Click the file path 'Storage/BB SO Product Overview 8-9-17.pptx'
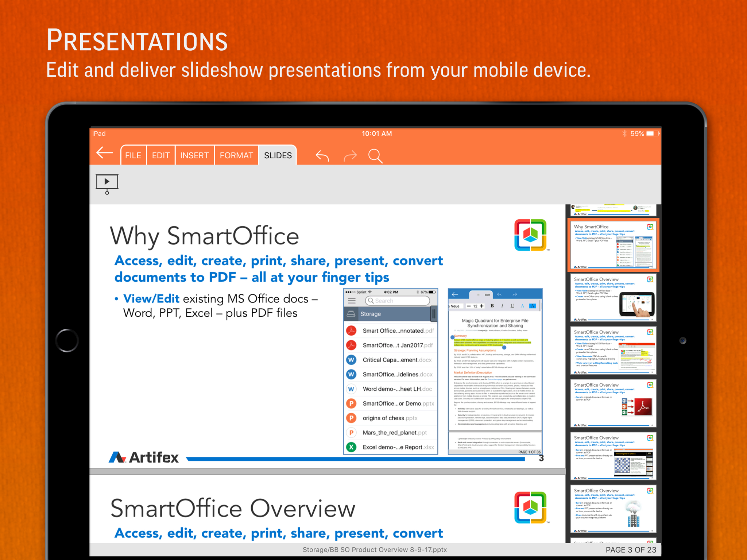The image size is (747, 560). point(375,550)
